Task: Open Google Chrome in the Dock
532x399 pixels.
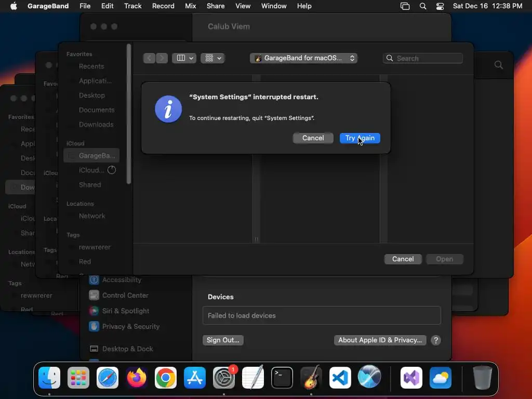Action: [x=166, y=378]
